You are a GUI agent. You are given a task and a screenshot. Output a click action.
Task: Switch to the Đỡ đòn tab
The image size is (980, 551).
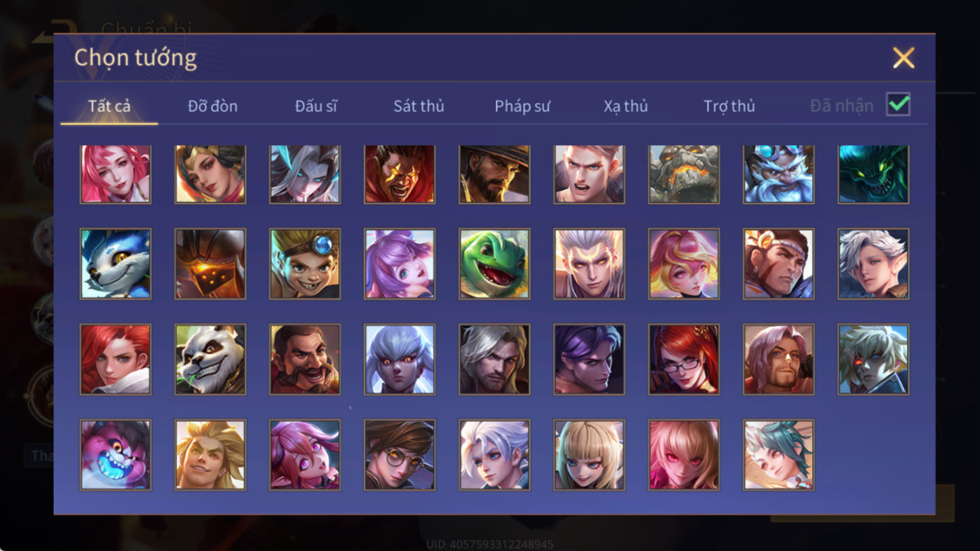[x=213, y=106]
